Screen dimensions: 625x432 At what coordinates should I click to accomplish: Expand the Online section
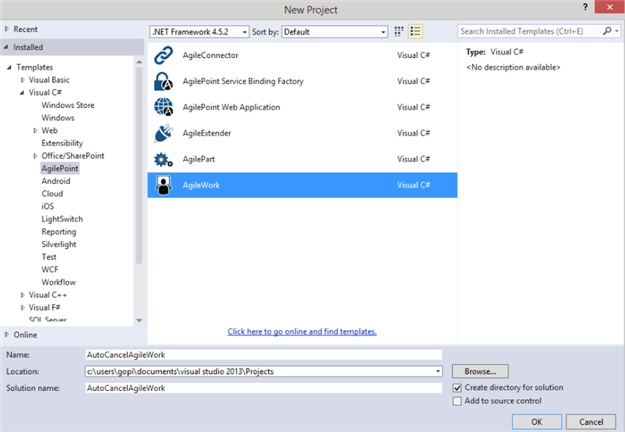pyautogui.click(x=7, y=335)
